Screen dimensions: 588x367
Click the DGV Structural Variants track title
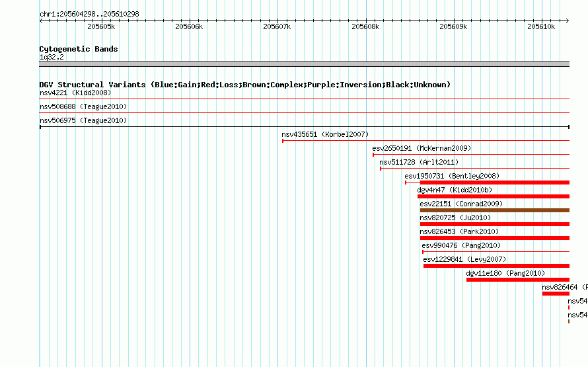pyautogui.click(x=245, y=85)
